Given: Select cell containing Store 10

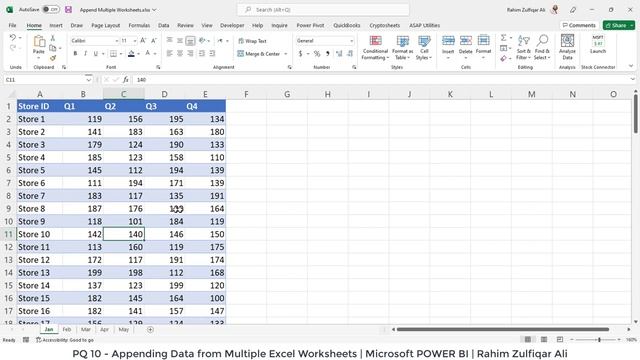Looking at the screenshot, I should coord(40,234).
